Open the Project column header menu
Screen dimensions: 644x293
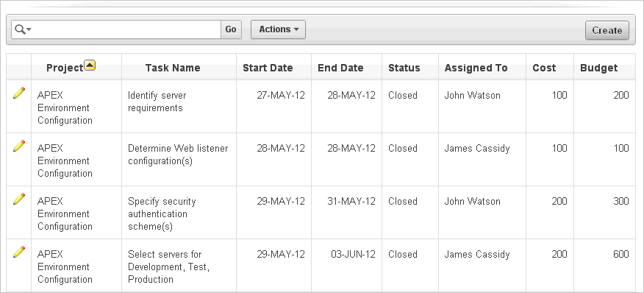tap(65, 68)
